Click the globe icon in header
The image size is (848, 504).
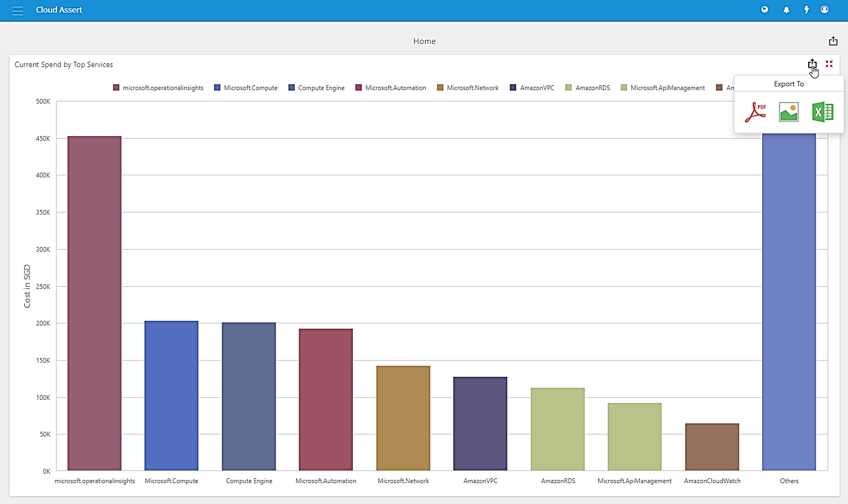pyautogui.click(x=765, y=10)
